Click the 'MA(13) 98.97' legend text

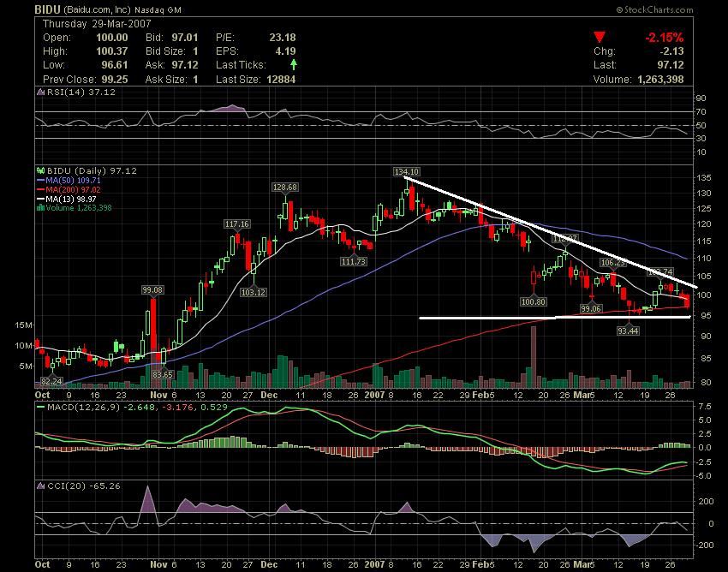click(x=70, y=200)
